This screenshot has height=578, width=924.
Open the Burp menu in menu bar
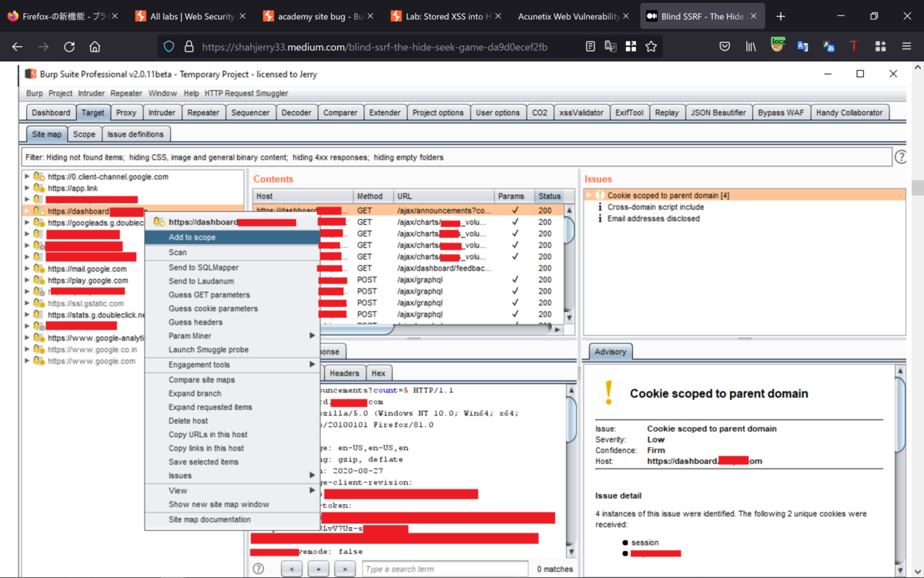point(35,93)
